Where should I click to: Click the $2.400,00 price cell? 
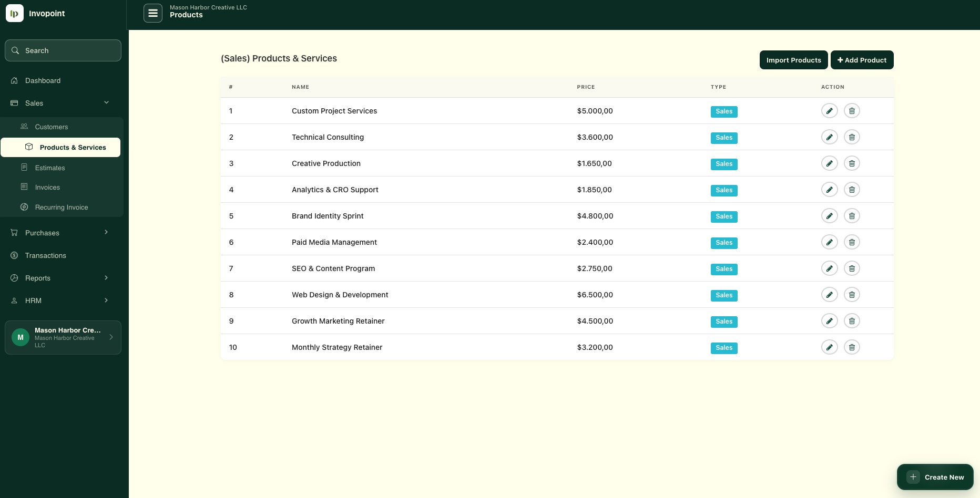coord(595,242)
